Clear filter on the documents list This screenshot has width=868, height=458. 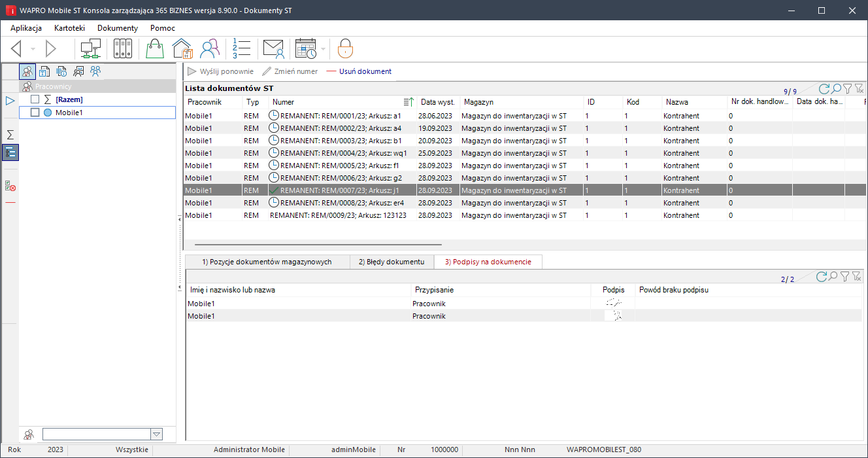859,89
